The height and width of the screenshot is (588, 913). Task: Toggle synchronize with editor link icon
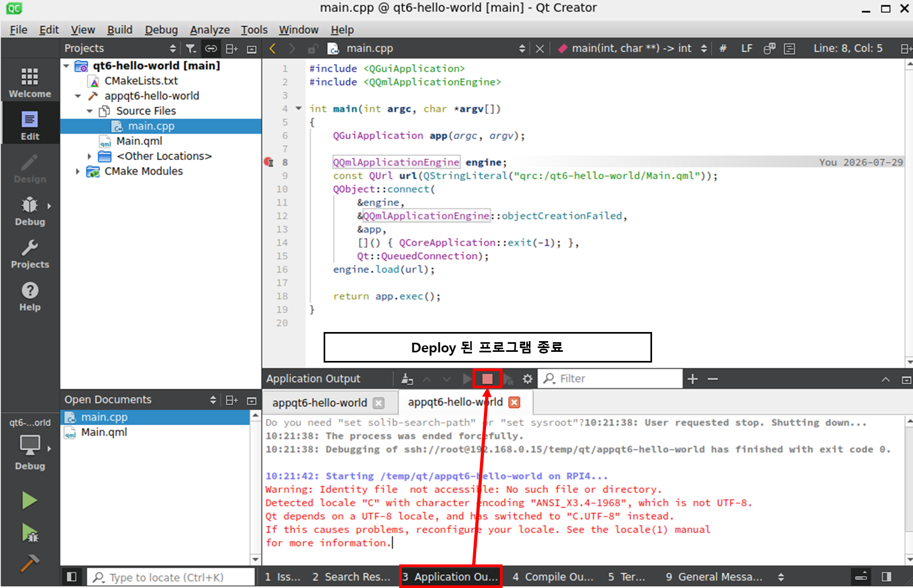211,49
